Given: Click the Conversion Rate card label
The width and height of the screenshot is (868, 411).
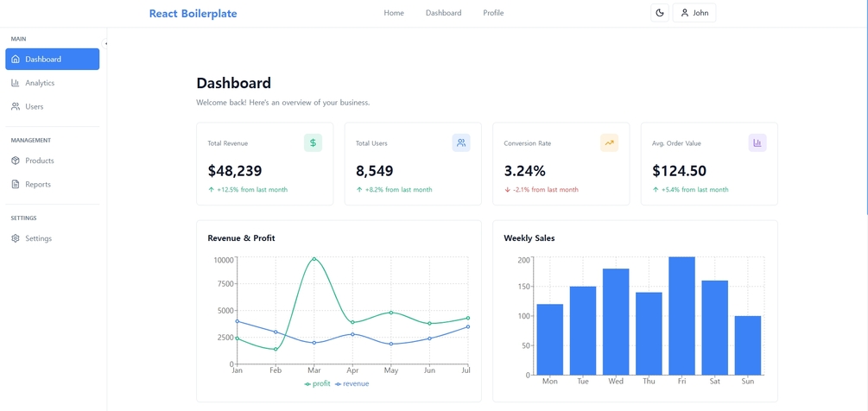Looking at the screenshot, I should coord(528,143).
